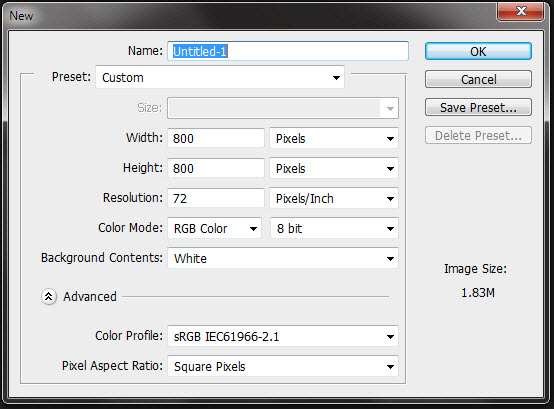Close the New dialog with red X
554x409 pixels.
click(520, 11)
